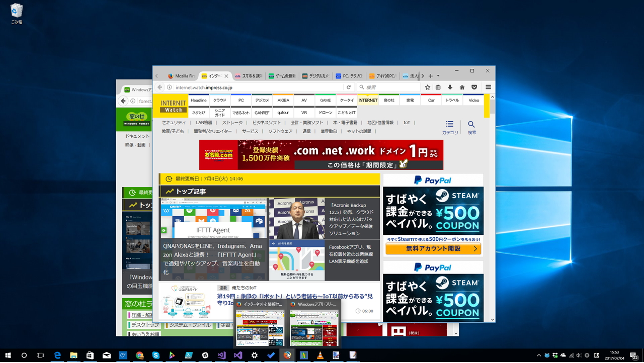Close the active インター tab
Image resolution: width=644 pixels, height=363 pixels.
pos(226,76)
